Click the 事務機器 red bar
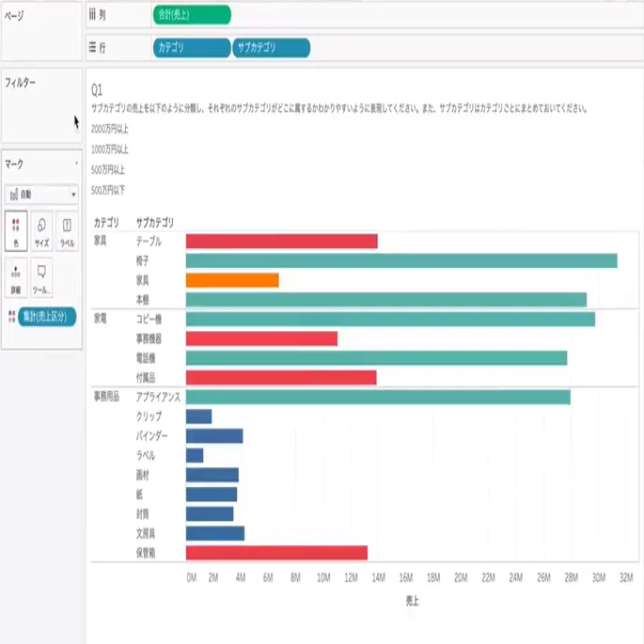Screen dimensions: 644x644 (x=261, y=338)
